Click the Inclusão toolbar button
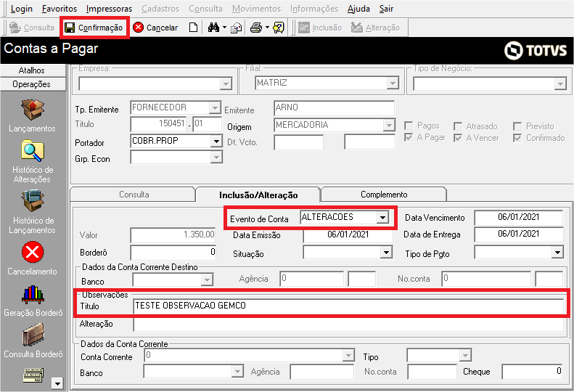 point(319,28)
